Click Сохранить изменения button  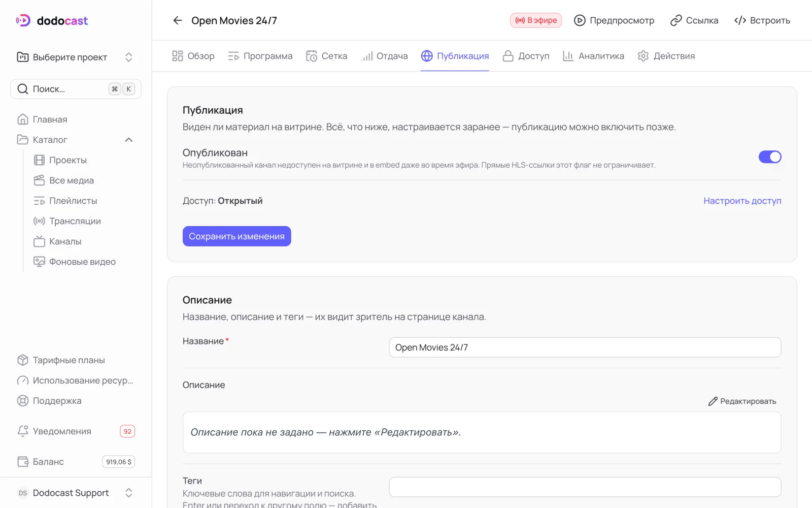click(237, 236)
